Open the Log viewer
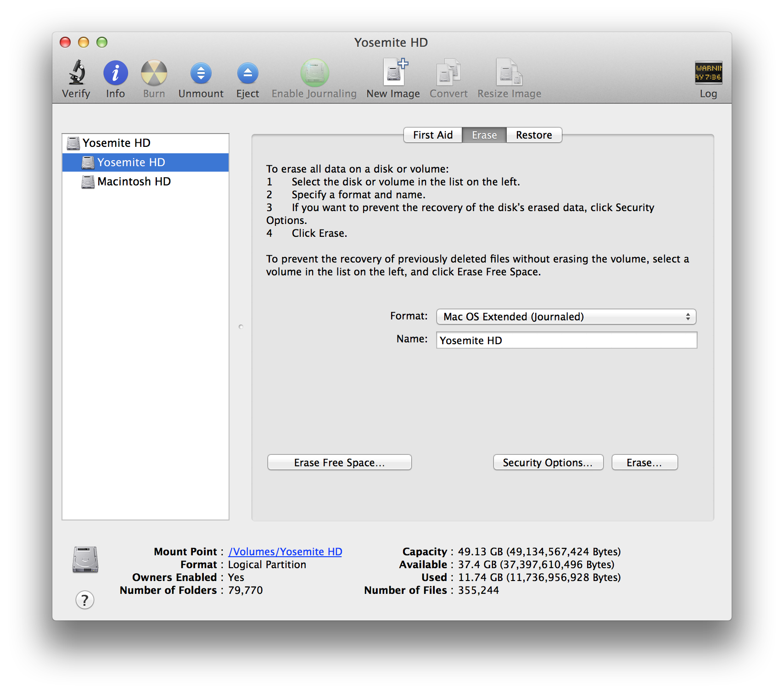The height and width of the screenshot is (693, 784). [x=708, y=73]
